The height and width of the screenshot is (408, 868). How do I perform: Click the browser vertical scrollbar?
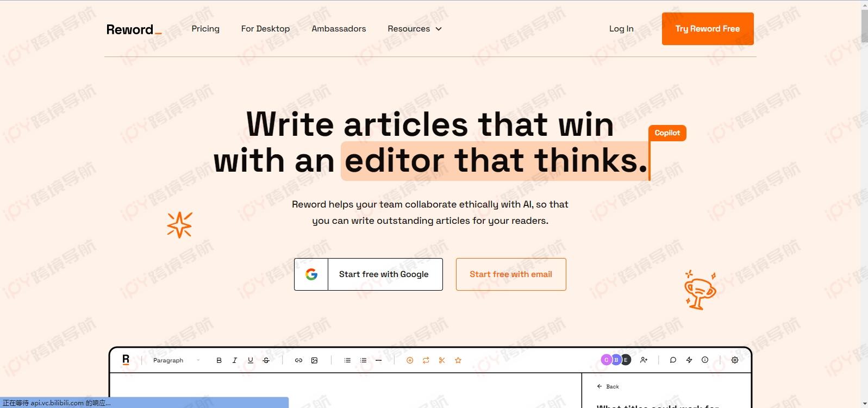coord(864,26)
